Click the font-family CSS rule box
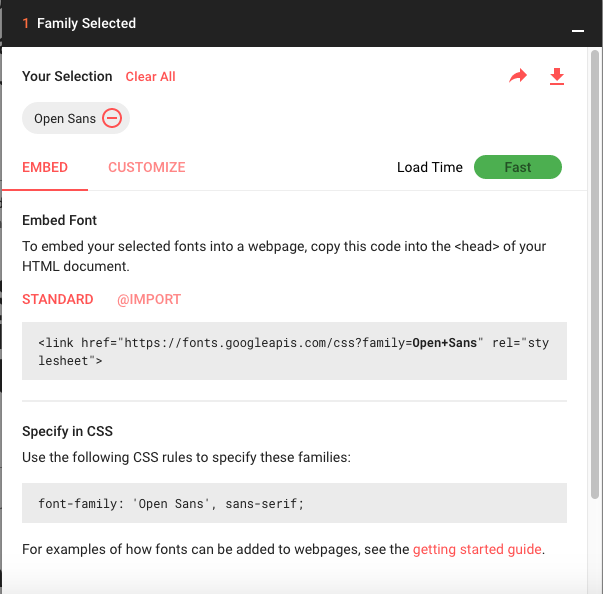Viewport: 603px width, 594px height. [294, 503]
